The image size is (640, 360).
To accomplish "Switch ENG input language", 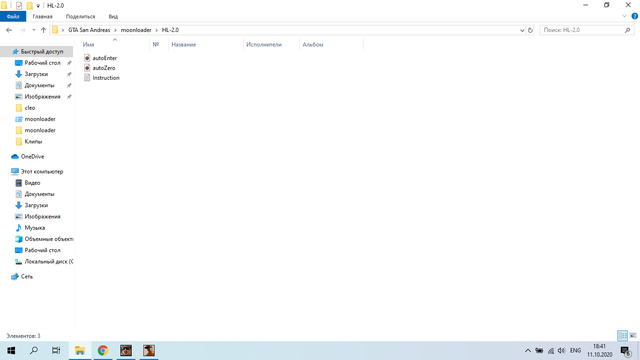I will 575,351.
